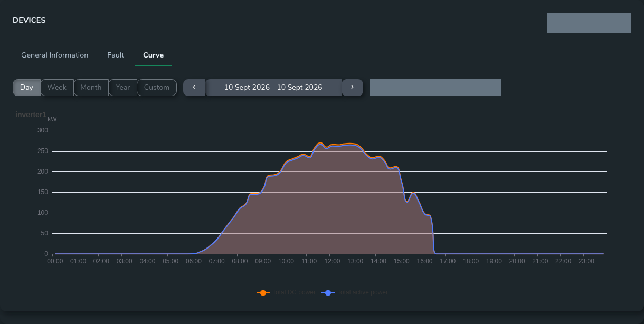Click the inverter1 chart title
This screenshot has height=324, width=644.
(31, 115)
